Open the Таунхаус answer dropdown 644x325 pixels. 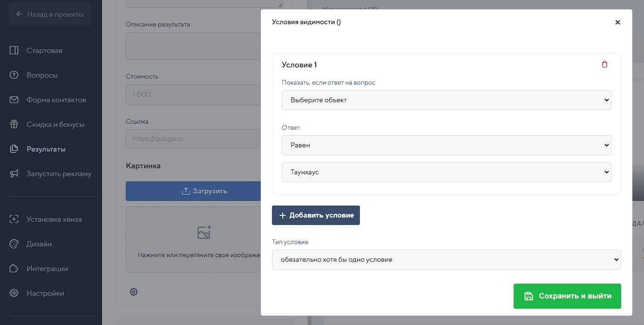pyautogui.click(x=446, y=172)
